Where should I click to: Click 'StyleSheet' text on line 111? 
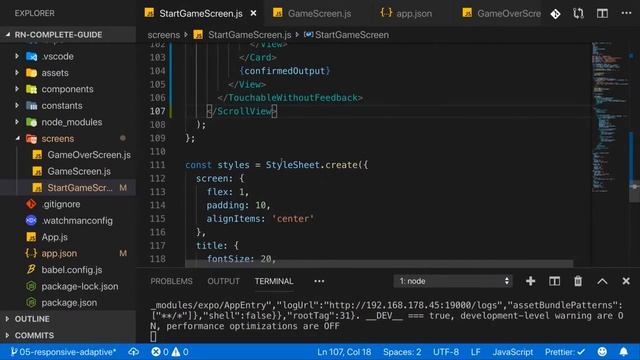293,165
